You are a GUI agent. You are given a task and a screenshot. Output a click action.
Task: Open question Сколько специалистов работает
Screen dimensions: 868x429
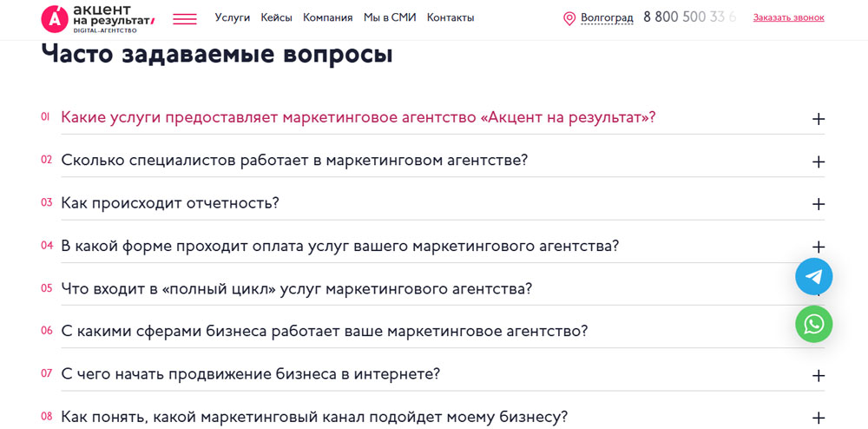click(294, 161)
